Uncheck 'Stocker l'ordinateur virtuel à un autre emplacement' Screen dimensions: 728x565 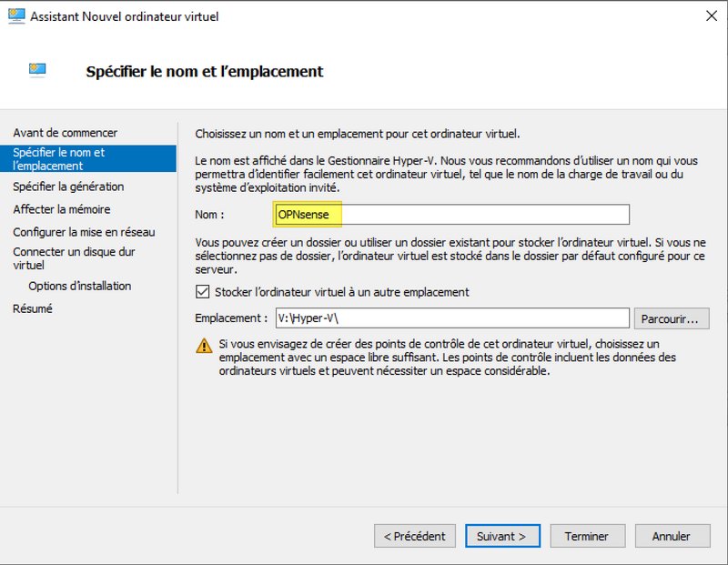click(202, 292)
